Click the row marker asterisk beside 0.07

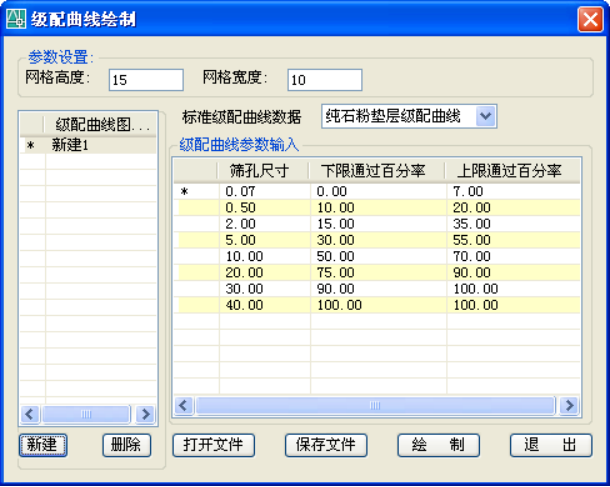(184, 192)
